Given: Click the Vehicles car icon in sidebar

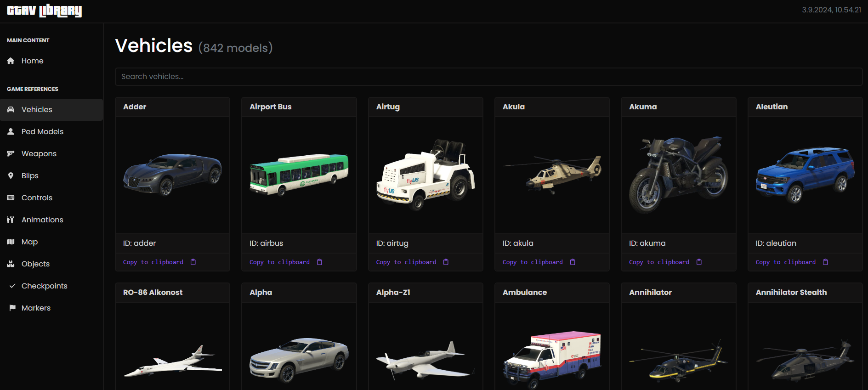Looking at the screenshot, I should (x=11, y=109).
